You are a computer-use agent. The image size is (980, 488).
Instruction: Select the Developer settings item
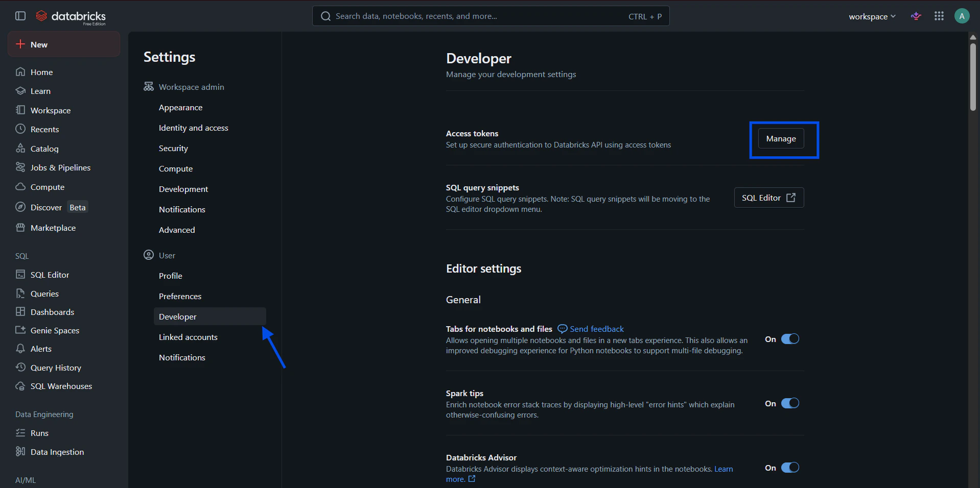(210, 316)
